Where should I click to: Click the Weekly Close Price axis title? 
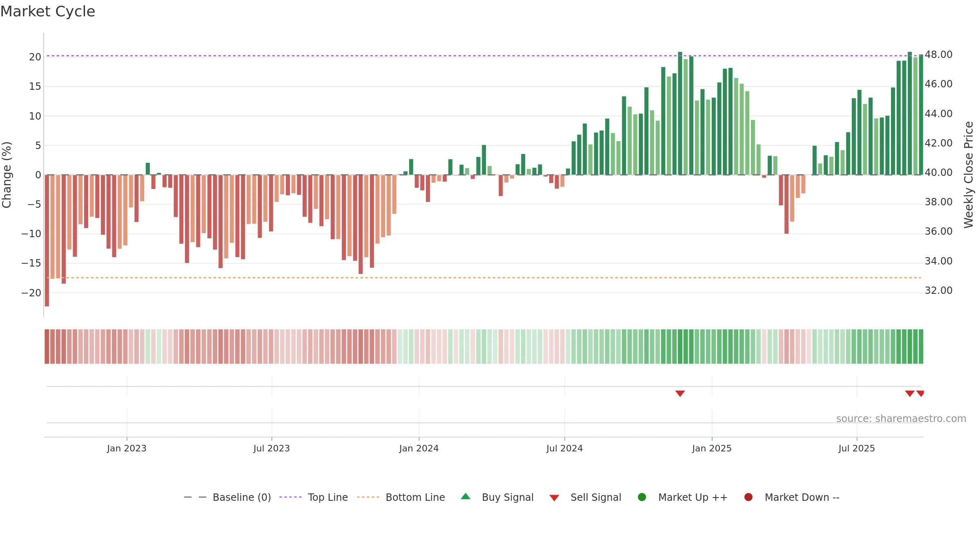(969, 175)
